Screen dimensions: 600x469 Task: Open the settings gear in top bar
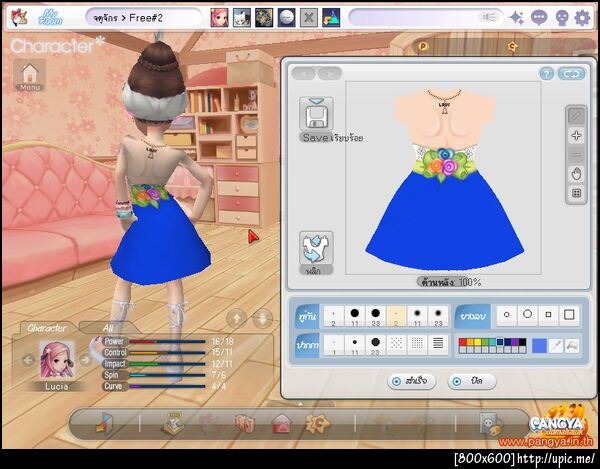click(x=582, y=18)
